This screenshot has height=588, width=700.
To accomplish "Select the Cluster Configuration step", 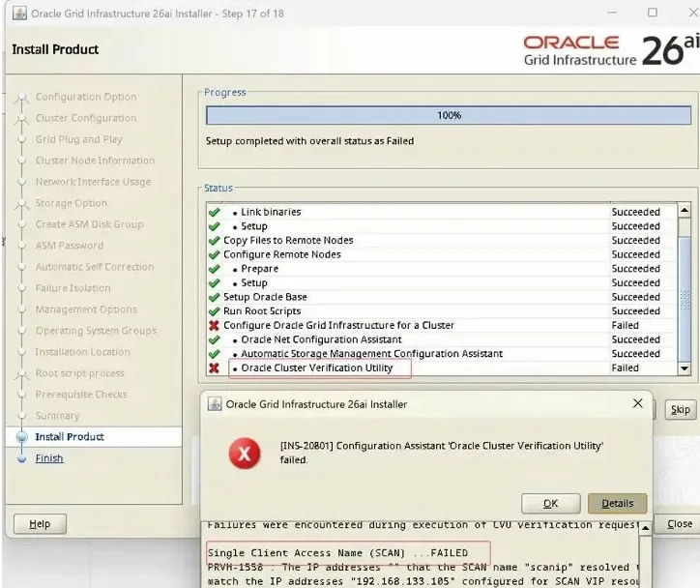I will [x=86, y=118].
